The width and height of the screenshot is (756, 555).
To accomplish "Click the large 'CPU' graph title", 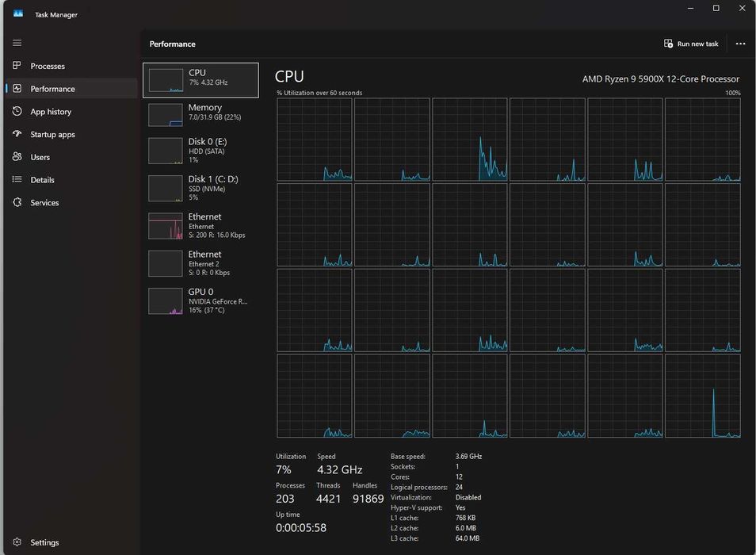I will pyautogui.click(x=289, y=76).
